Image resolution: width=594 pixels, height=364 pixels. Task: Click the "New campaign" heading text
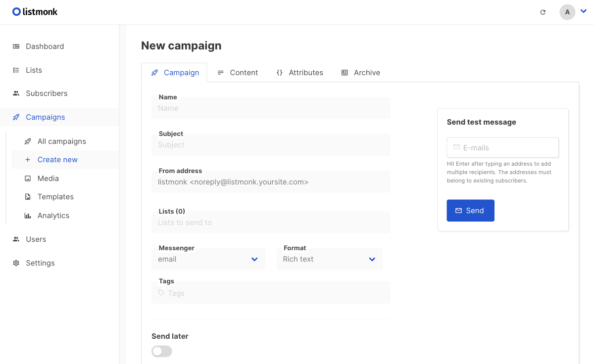click(x=181, y=45)
